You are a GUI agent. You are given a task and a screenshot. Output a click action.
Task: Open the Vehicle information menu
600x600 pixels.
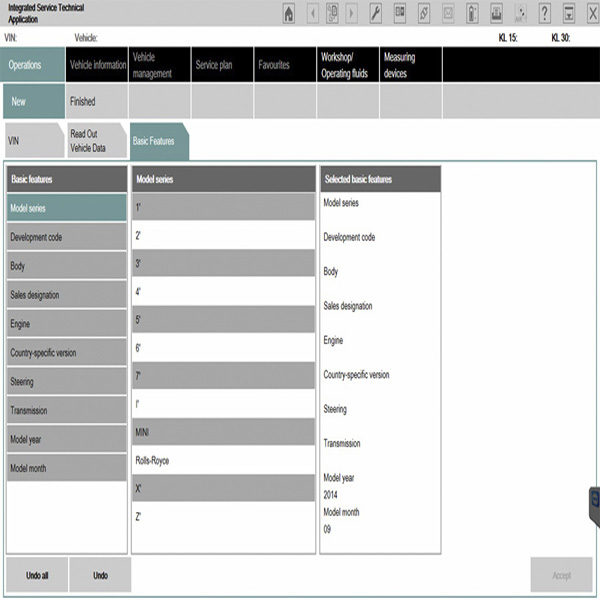point(96,65)
